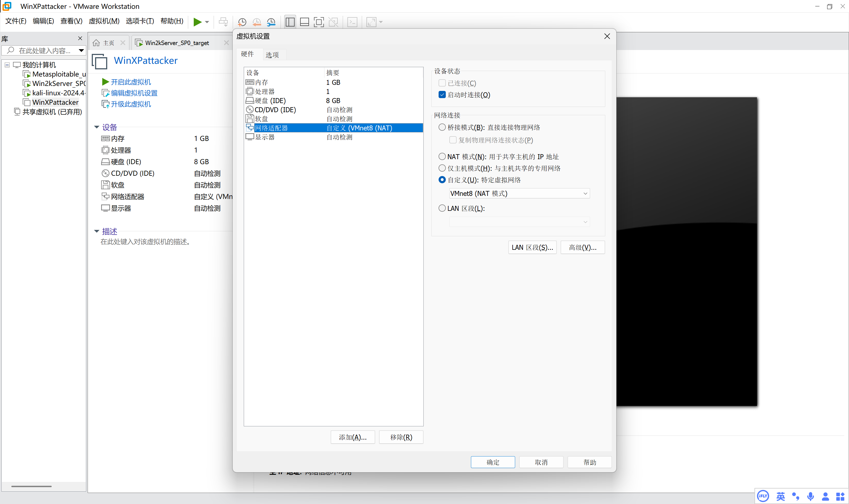Click the iFLY input method tray icon
This screenshot has width=849, height=504.
(x=763, y=496)
